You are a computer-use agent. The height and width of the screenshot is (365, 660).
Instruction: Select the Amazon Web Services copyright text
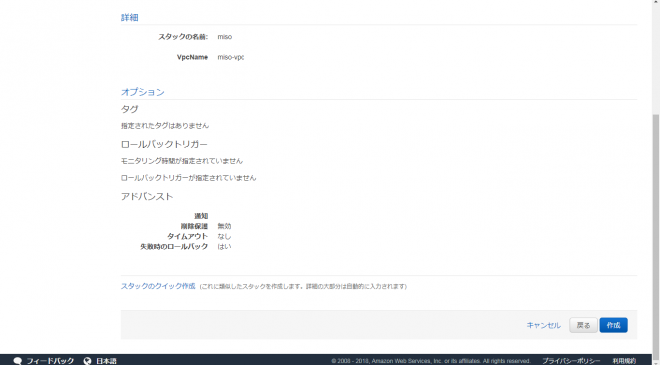[431, 361]
